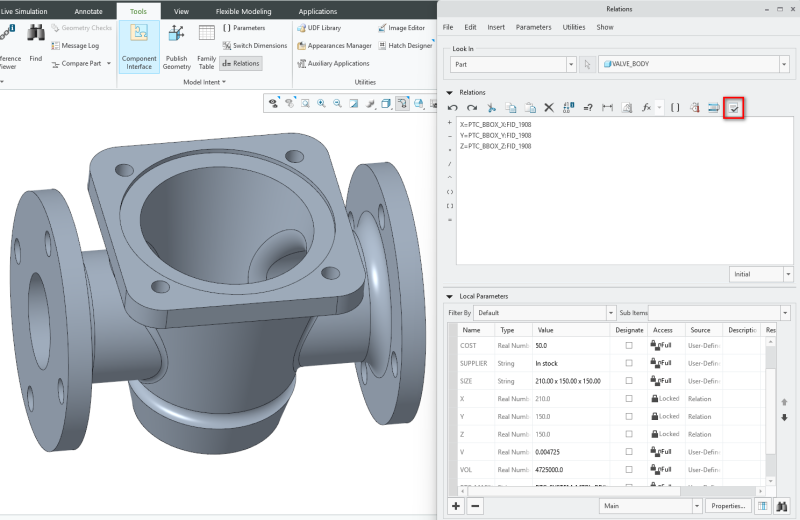This screenshot has height=520, width=800.
Task: Insert a function using the fx icon
Action: [x=646, y=107]
